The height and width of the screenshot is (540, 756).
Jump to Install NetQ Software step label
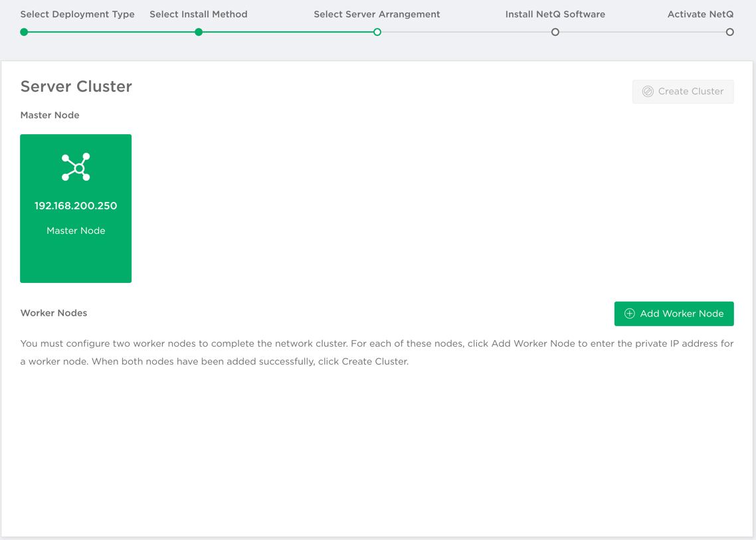point(555,14)
